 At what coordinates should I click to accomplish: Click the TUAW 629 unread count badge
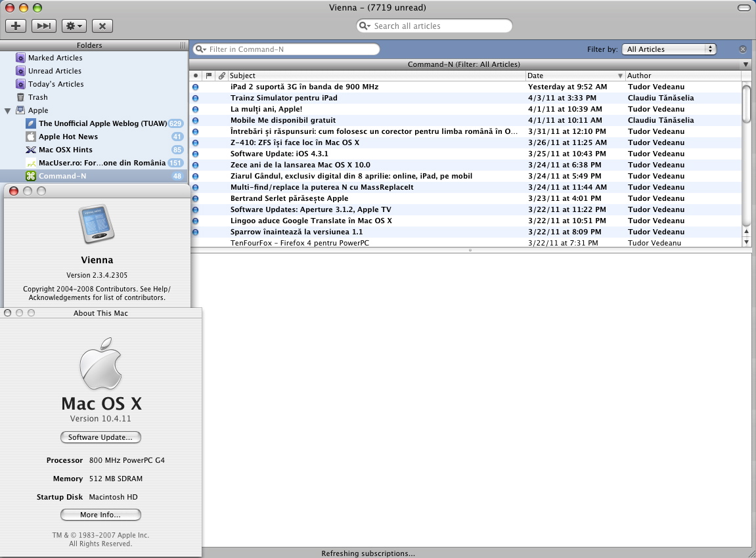coord(175,123)
